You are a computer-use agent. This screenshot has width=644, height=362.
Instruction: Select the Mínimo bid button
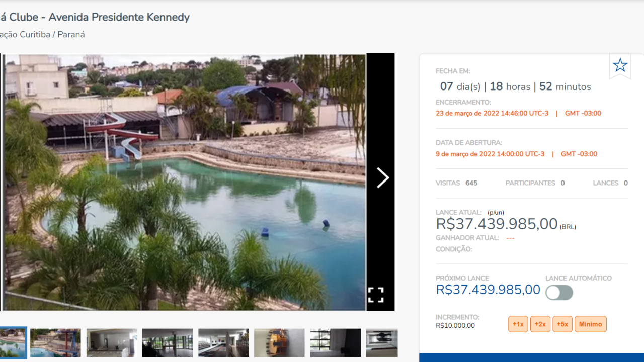591,324
